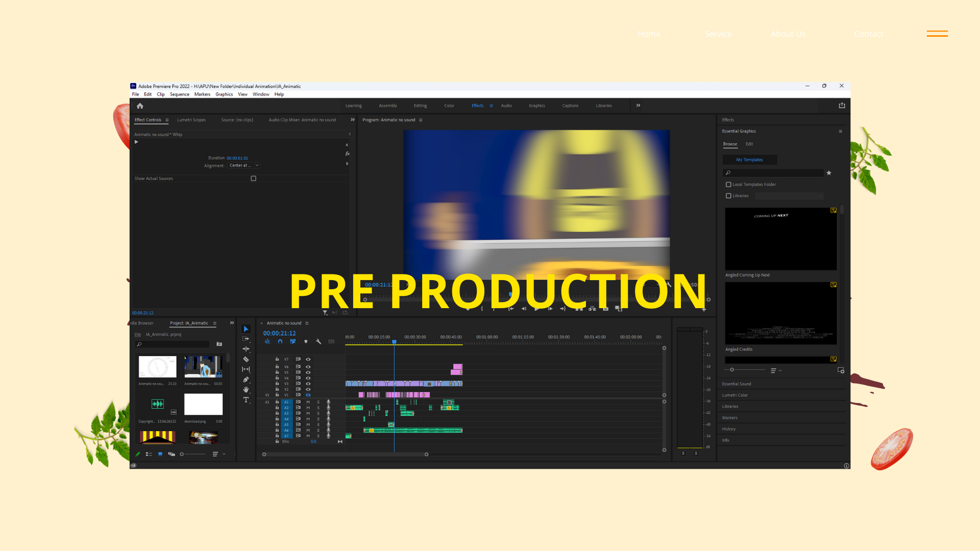
Task: Open Alignment dropdown Center at
Action: point(243,165)
